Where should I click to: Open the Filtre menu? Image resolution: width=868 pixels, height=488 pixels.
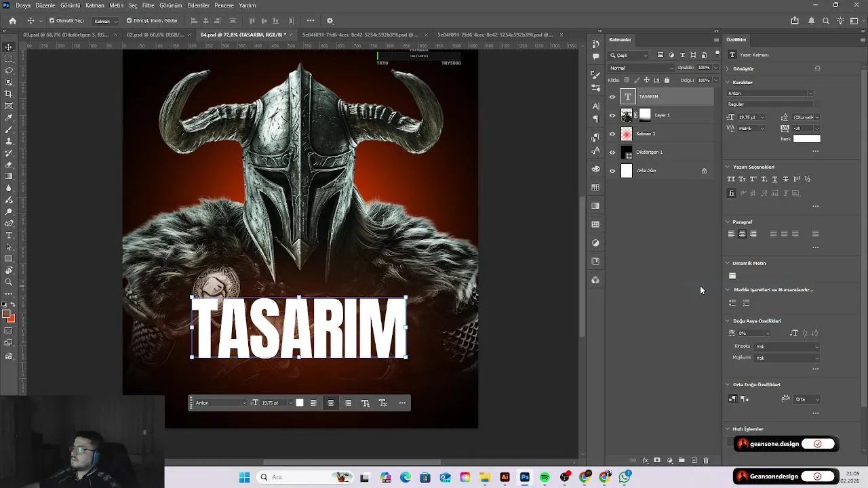click(x=148, y=5)
